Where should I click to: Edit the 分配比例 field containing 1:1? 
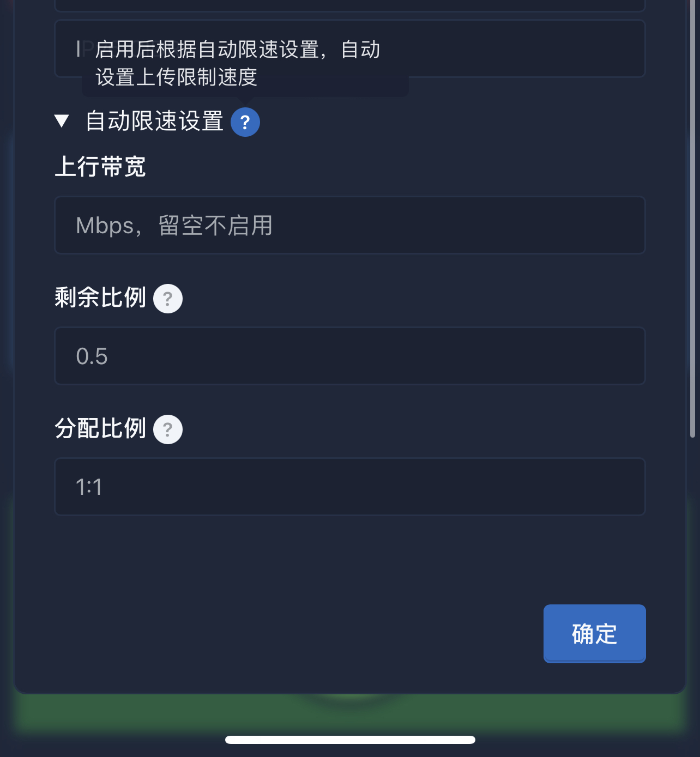[x=350, y=487]
